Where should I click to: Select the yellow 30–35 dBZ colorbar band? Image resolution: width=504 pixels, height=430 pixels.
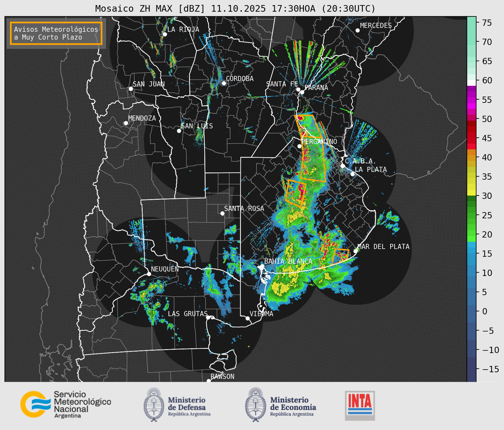click(471, 185)
